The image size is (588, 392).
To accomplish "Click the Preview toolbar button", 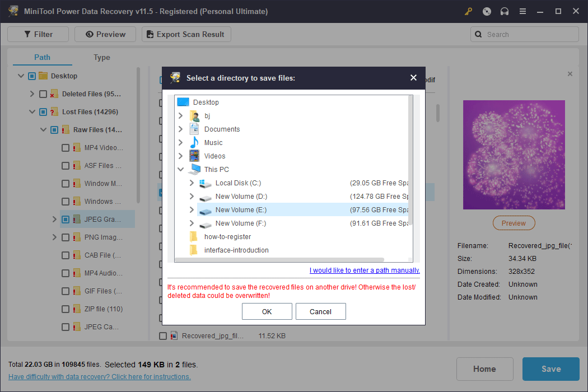I will click(x=105, y=34).
